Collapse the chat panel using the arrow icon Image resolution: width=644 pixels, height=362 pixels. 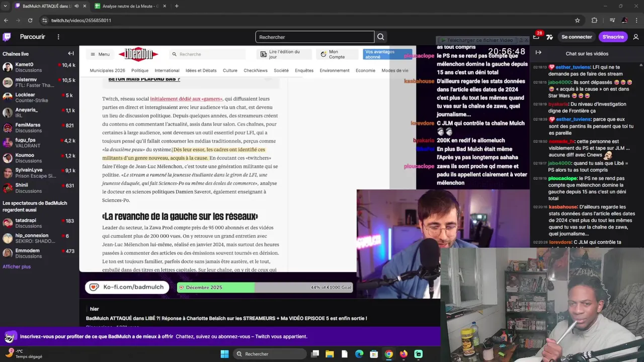point(538,52)
